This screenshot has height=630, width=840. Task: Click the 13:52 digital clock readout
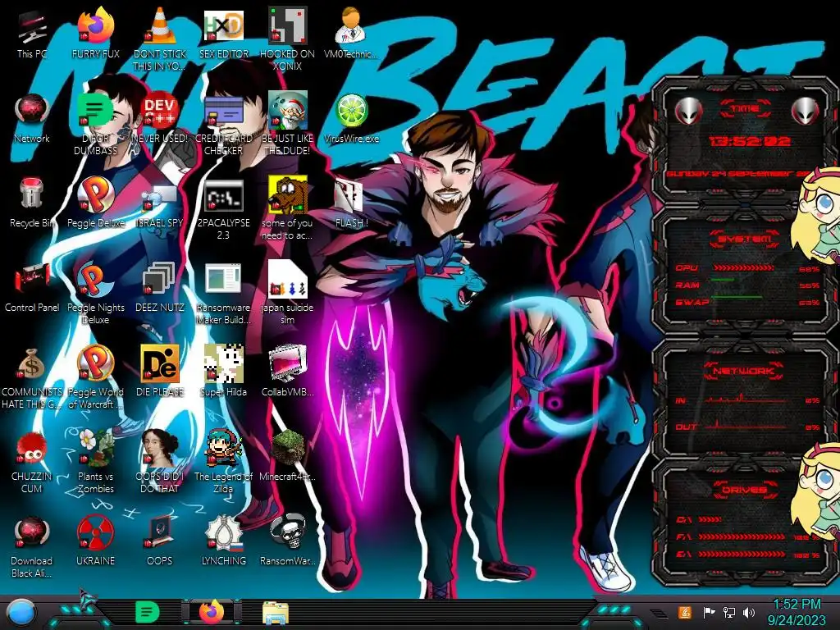point(750,141)
